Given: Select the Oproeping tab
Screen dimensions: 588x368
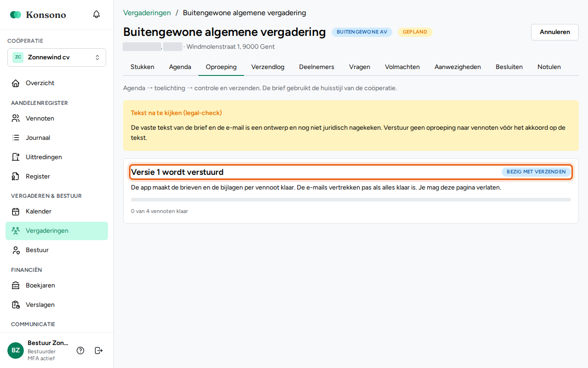Looking at the screenshot, I should 221,67.
